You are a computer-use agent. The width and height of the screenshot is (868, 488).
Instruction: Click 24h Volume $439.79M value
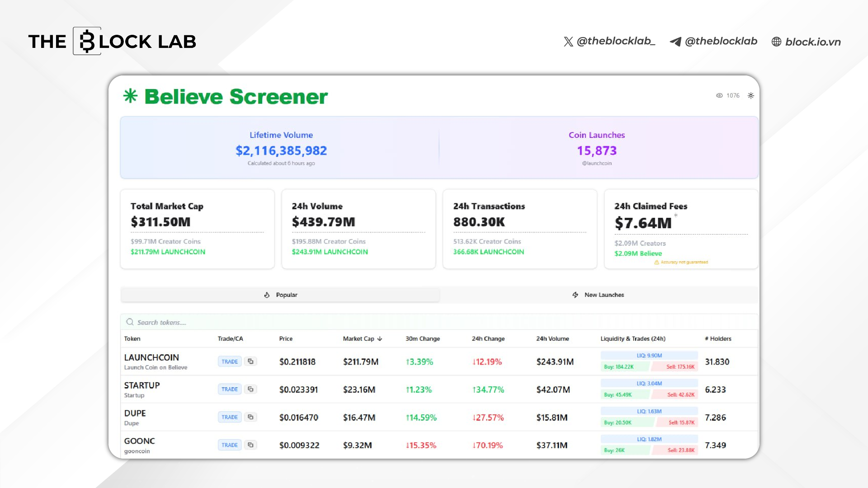[323, 222]
